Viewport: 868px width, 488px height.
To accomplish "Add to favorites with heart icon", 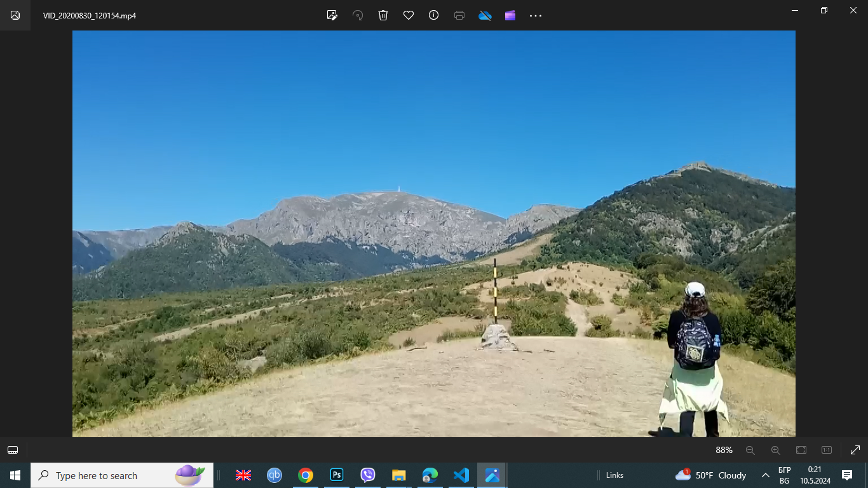I will (409, 15).
